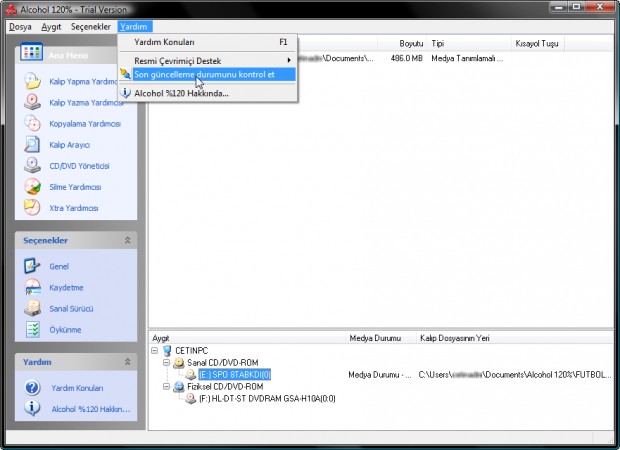Collapse the Seçenekler panel chevron
This screenshot has height=450, width=620.
(127, 240)
